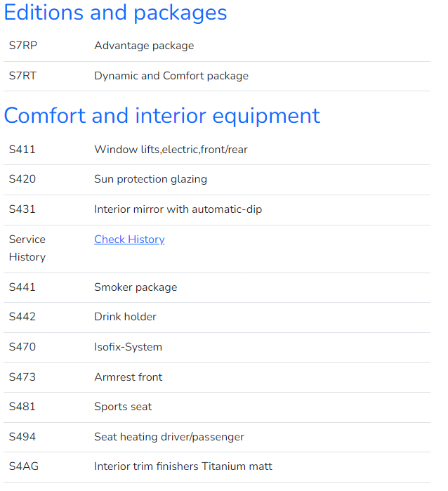Click 'Armrest front' description
This screenshot has height=491, width=448.
pyautogui.click(x=129, y=377)
